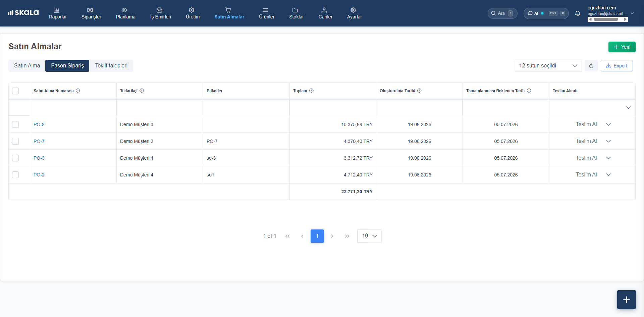The height and width of the screenshot is (317, 644).
Task: Open the Siparişler menu
Action: (91, 13)
